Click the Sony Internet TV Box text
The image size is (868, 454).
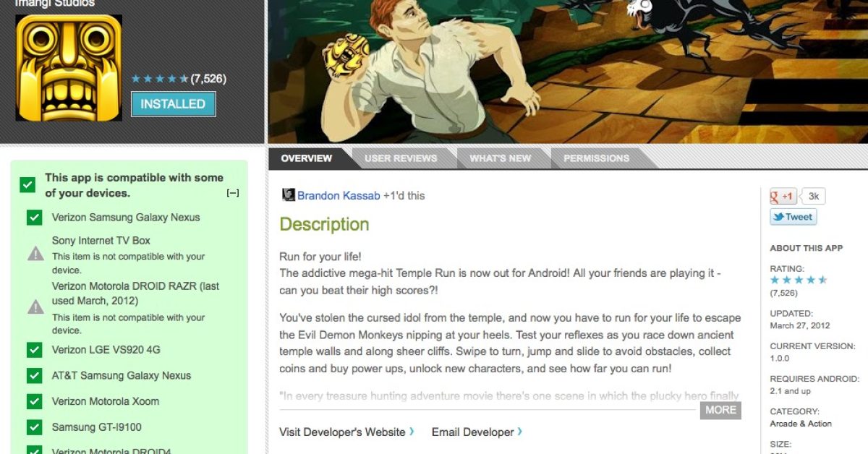pyautogui.click(x=101, y=241)
